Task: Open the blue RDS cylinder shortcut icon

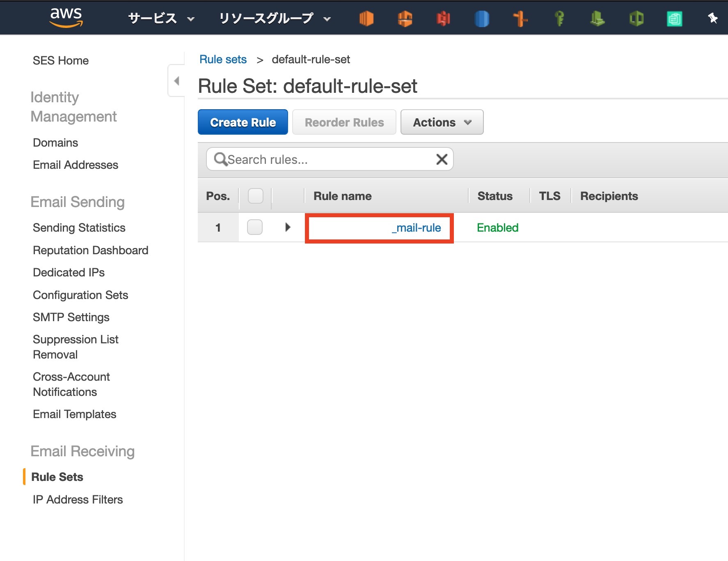Action: pos(482,18)
